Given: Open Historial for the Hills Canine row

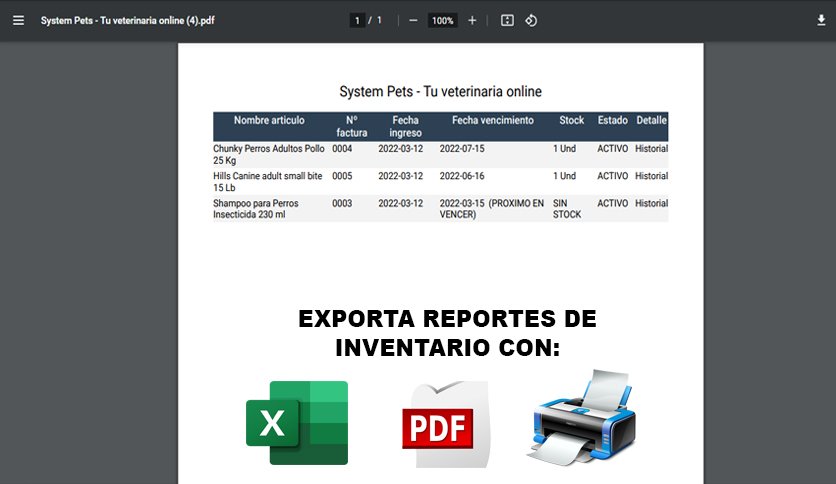Looking at the screenshot, I should click(652, 176).
